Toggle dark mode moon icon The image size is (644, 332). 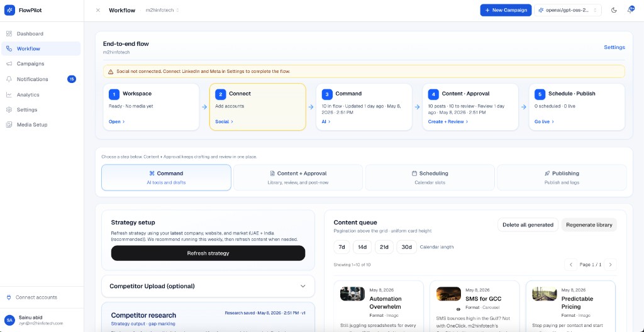click(x=614, y=10)
